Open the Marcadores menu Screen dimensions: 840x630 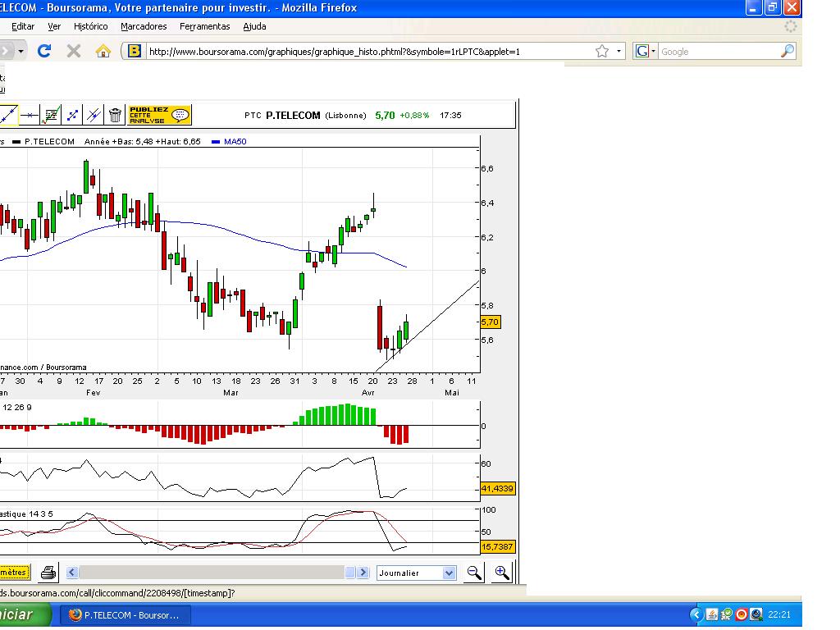tap(144, 26)
